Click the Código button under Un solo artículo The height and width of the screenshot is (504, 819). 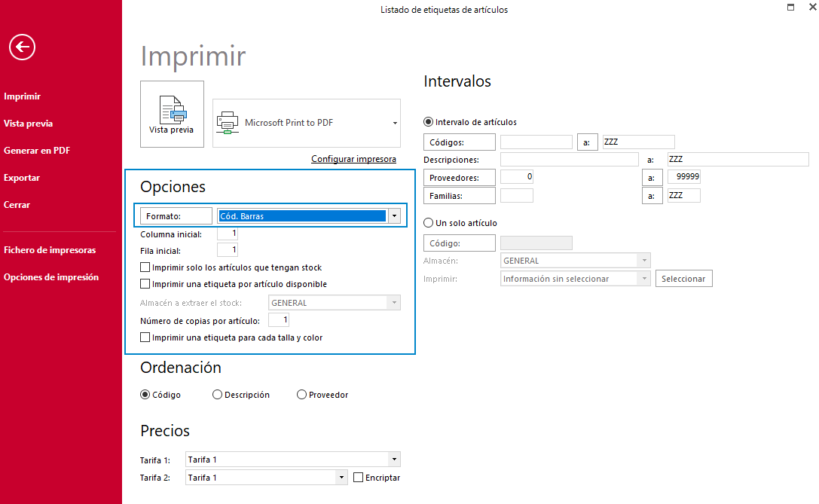tap(459, 243)
